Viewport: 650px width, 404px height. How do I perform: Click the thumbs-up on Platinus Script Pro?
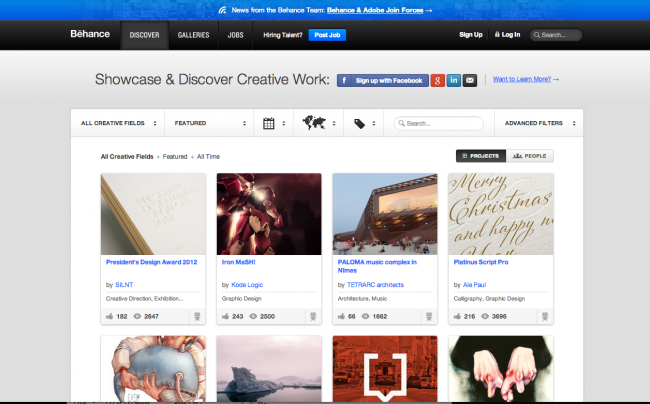pos(457,316)
